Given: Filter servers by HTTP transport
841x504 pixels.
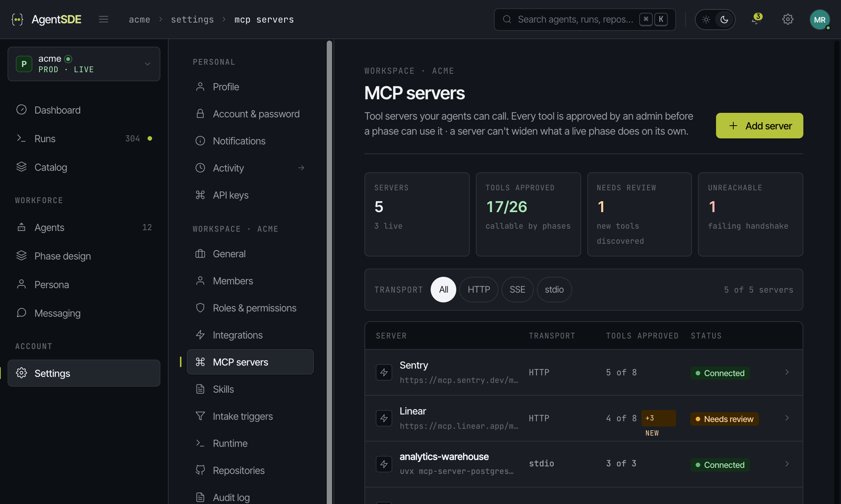Looking at the screenshot, I should pyautogui.click(x=479, y=290).
